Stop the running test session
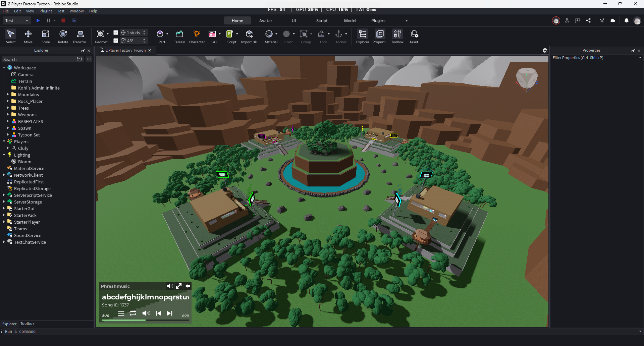Viewport: 644px width, 346px height. click(x=63, y=20)
